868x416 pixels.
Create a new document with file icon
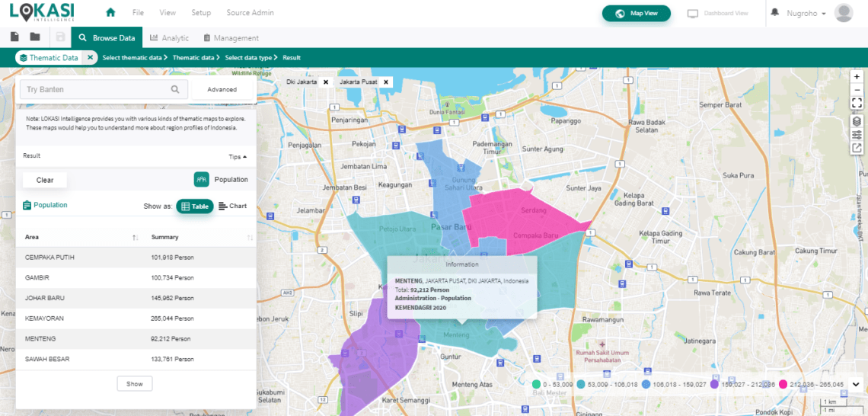[14, 37]
